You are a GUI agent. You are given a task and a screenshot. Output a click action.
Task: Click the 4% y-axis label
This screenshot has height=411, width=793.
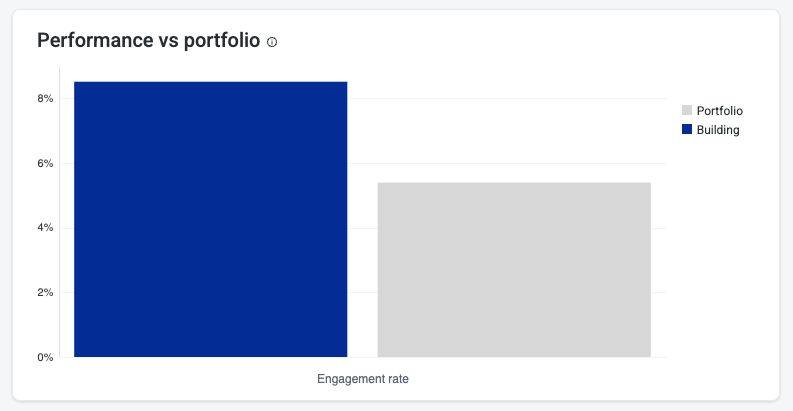pos(45,228)
